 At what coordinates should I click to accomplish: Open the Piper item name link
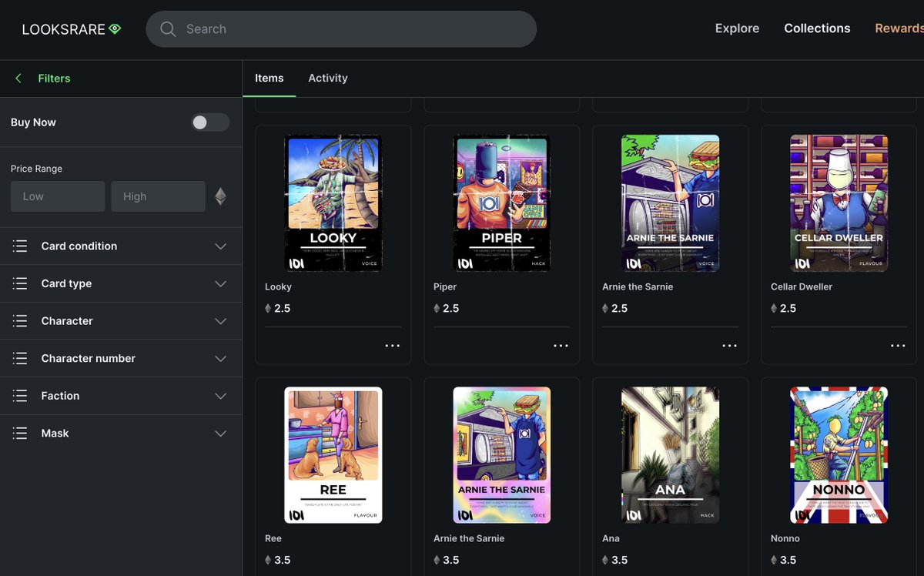point(445,286)
